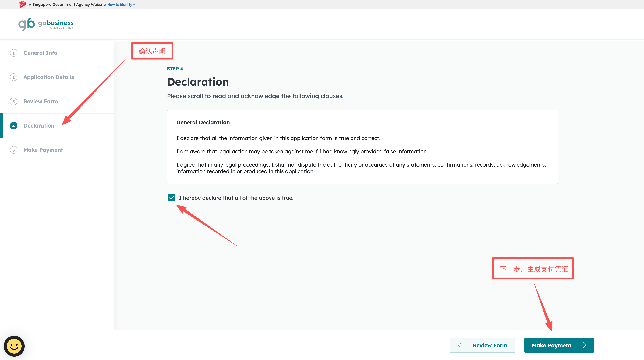Click step 1 circle number icon
Image resolution: width=644 pixels, height=360 pixels.
(13, 53)
